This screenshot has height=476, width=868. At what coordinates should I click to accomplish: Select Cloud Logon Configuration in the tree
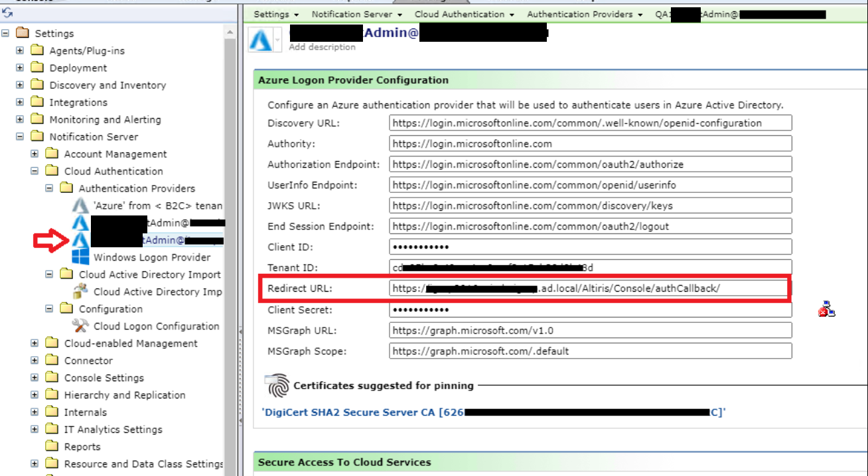(x=156, y=326)
